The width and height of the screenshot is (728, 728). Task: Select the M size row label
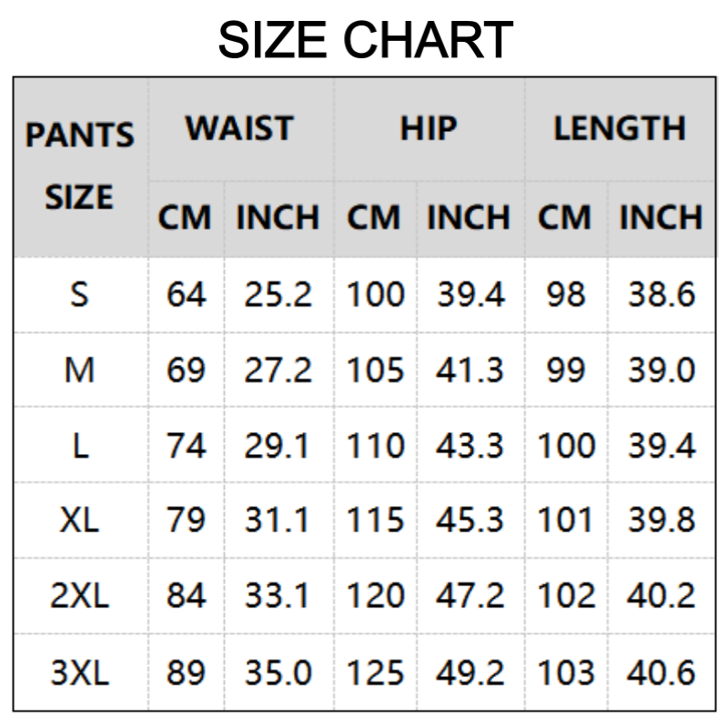pyautogui.click(x=79, y=369)
